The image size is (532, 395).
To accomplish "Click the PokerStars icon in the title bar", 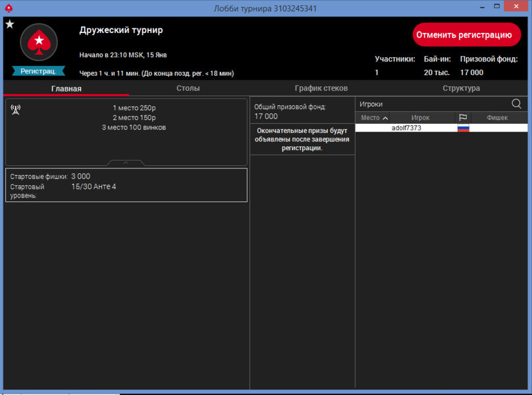I will (x=7, y=8).
